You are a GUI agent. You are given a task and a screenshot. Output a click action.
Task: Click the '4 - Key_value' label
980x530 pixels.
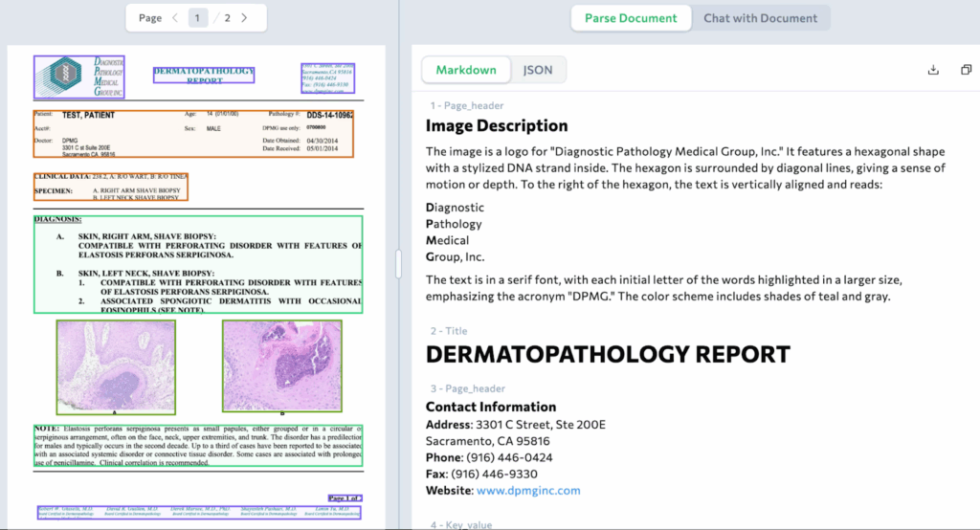460,525
